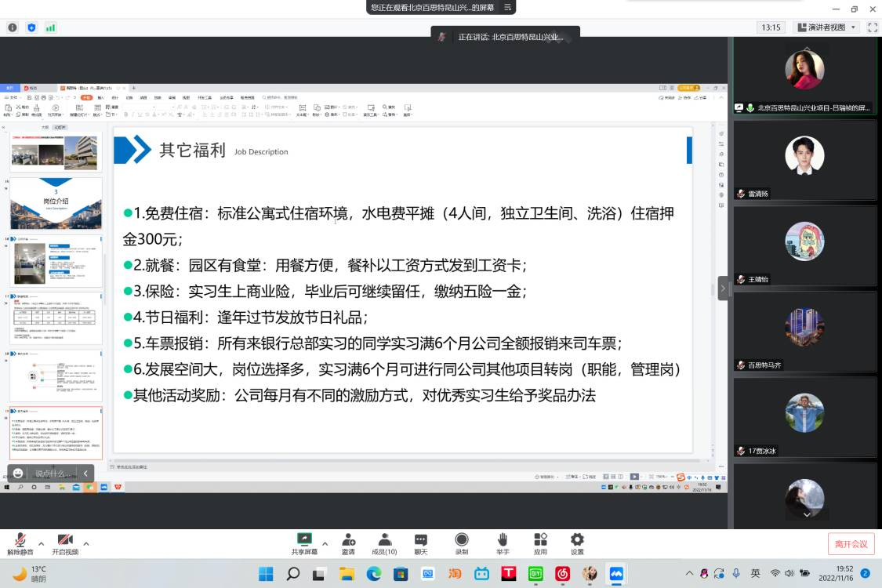Check the green network signal icon
Viewport: 882px width, 588px height.
51,27
